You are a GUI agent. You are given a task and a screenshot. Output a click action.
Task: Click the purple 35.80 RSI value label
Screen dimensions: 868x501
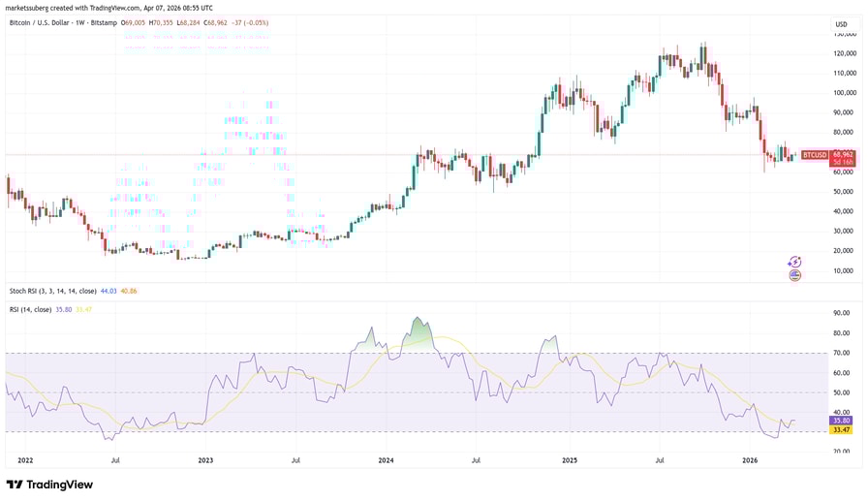[x=843, y=421]
